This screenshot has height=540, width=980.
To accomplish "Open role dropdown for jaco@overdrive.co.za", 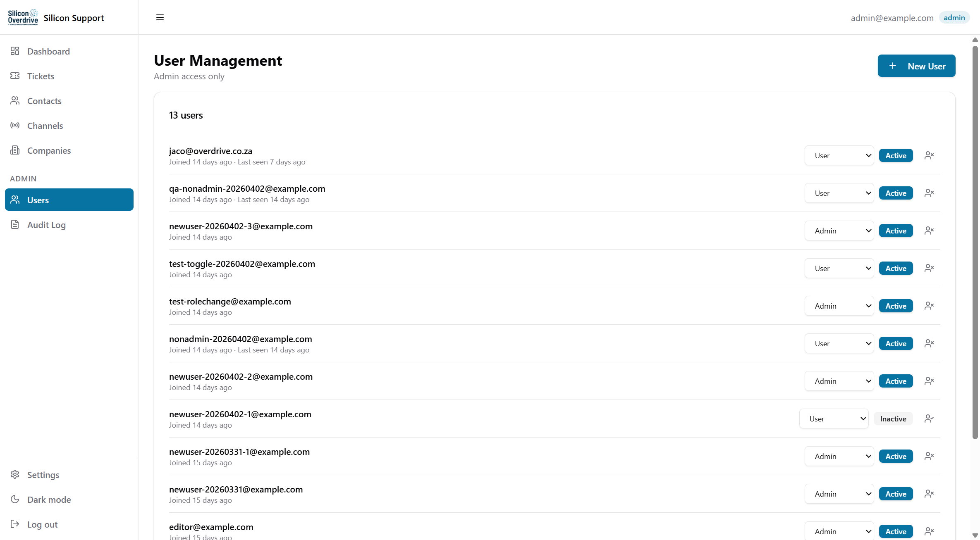I will pos(839,155).
